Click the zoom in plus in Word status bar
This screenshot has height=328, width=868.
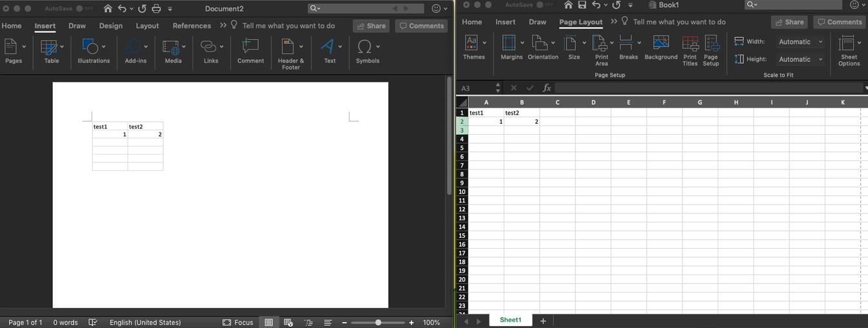point(411,322)
